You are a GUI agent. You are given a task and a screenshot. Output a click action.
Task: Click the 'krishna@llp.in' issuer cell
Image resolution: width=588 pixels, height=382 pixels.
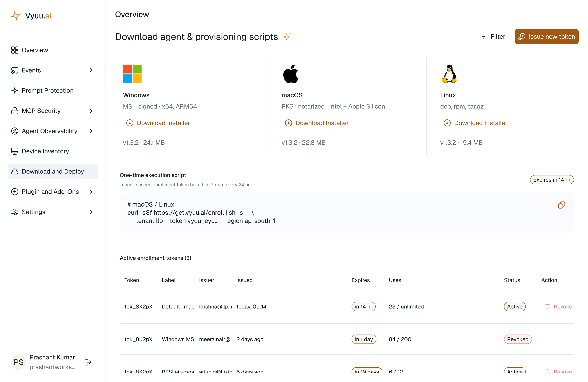215,307
